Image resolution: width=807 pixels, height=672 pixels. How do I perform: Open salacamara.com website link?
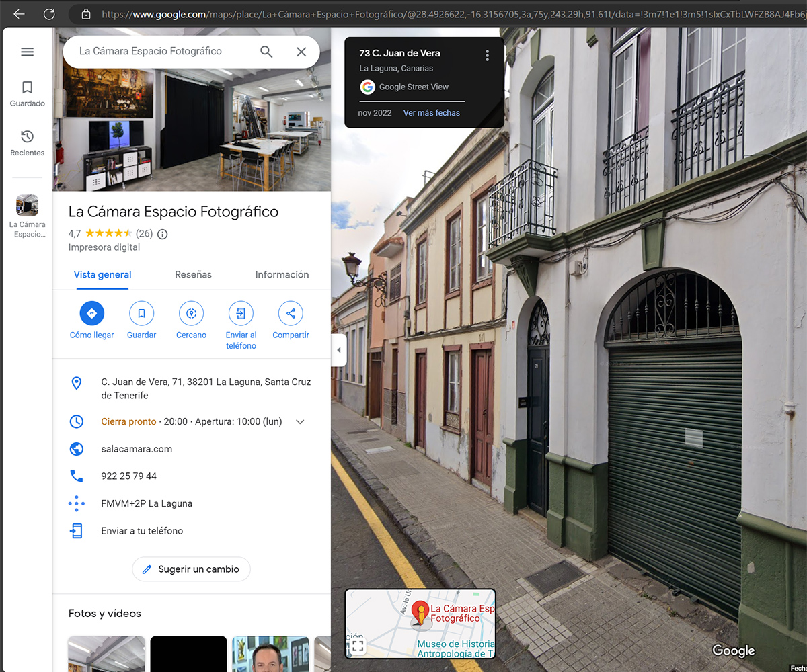137,449
